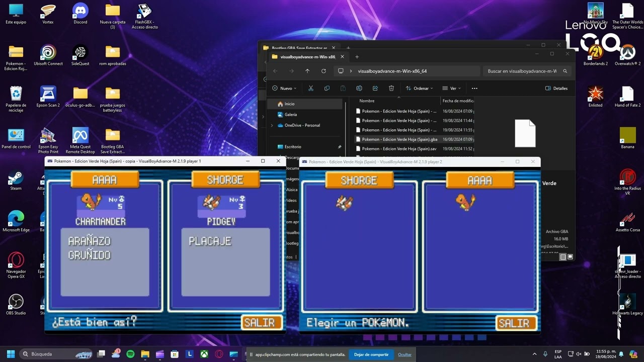The image size is (644, 362).
Task: Open the Papelera de reciclaje icon
Action: 16,99
